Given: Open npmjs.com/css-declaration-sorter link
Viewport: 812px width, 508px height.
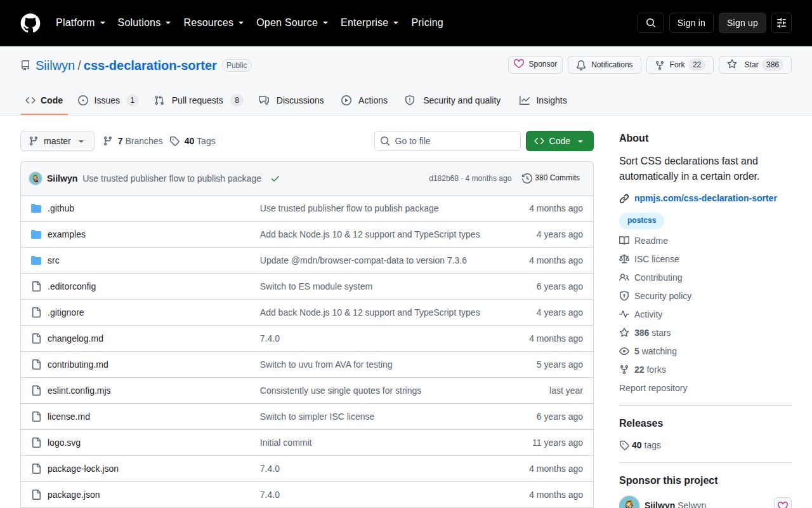Looking at the screenshot, I should (x=705, y=198).
